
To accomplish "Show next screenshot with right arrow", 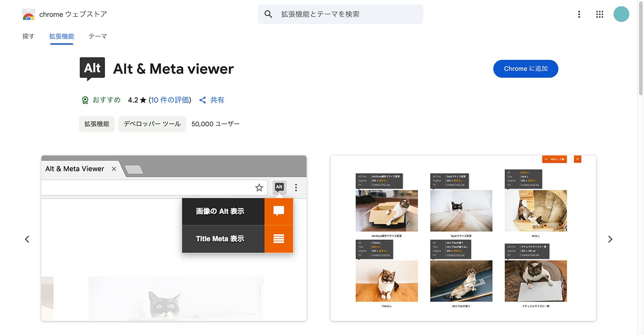I will (610, 239).
